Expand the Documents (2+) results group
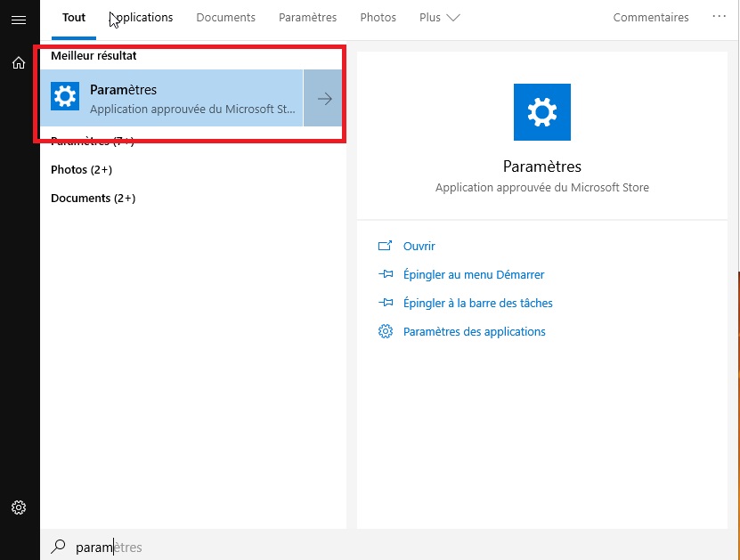 (93, 199)
